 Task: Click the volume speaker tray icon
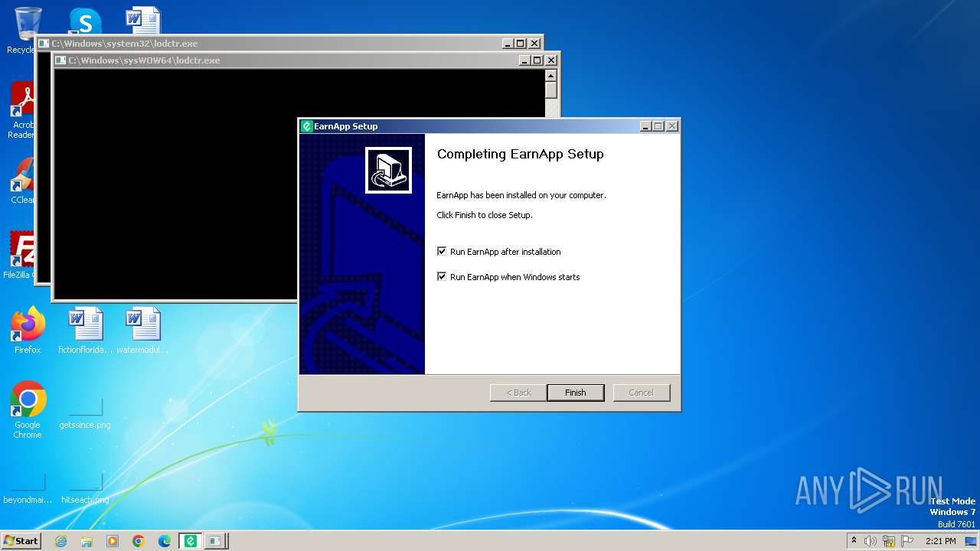point(871,541)
